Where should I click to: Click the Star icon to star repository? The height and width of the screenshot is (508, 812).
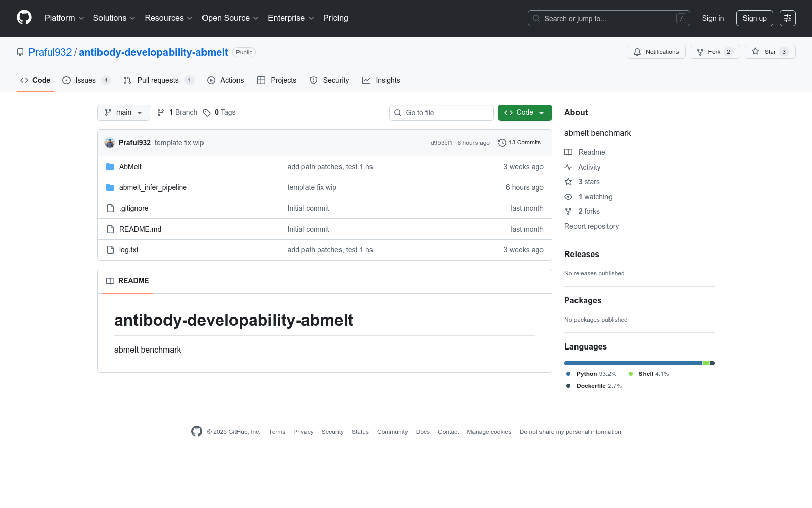pyautogui.click(x=755, y=52)
